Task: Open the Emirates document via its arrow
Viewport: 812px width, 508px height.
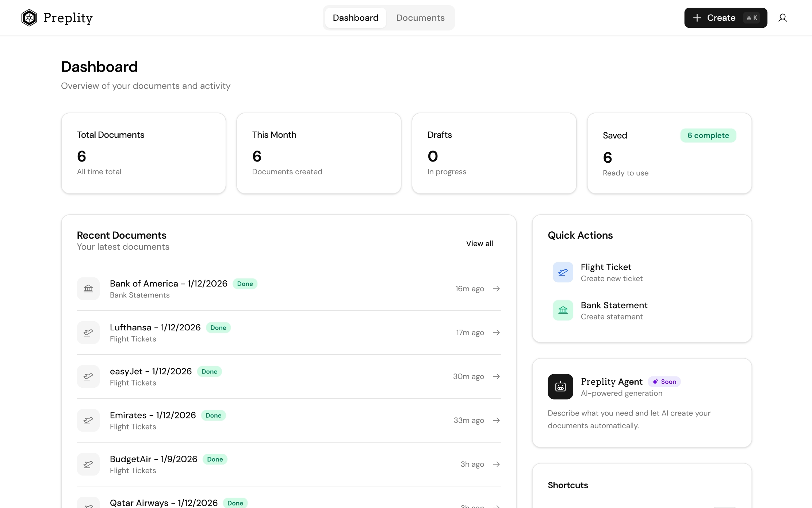Action: [x=496, y=420]
